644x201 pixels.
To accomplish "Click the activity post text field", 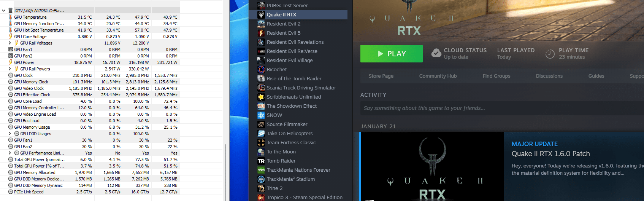I will click(x=502, y=108).
